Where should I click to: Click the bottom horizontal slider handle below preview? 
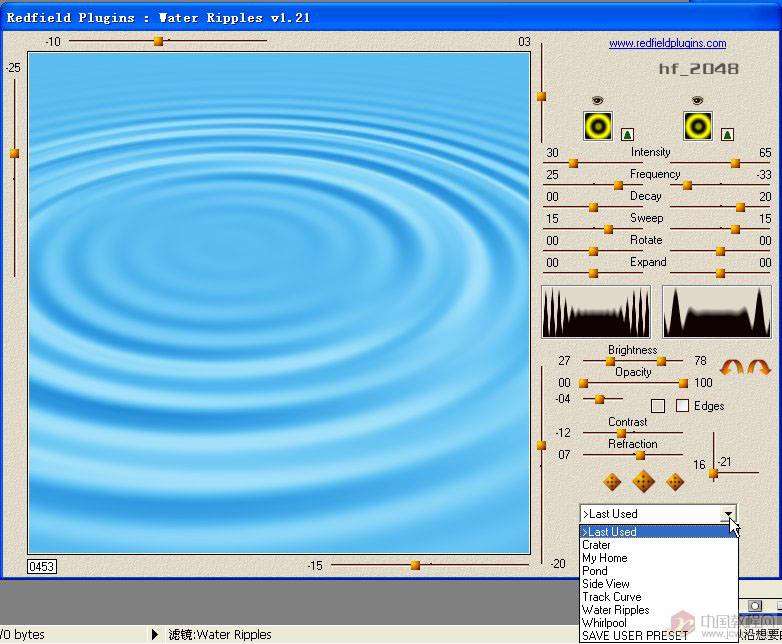tap(415, 565)
